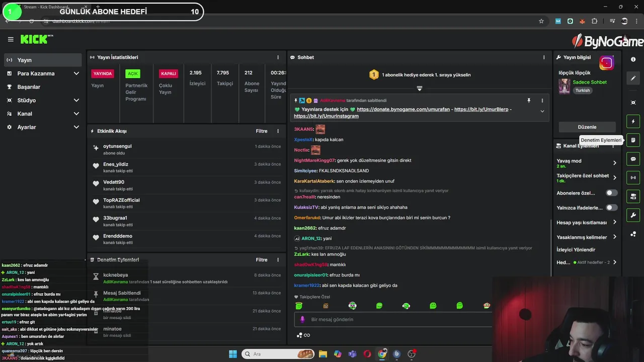The image size is (644, 362).
Task: Click the pencil edit icon in right toolbar
Action: coord(633,78)
